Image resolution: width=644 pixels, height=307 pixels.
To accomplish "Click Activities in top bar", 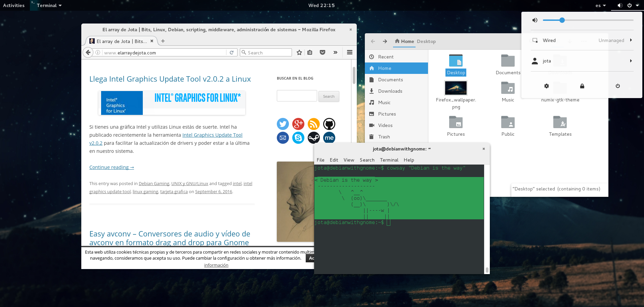I will click(x=14, y=5).
